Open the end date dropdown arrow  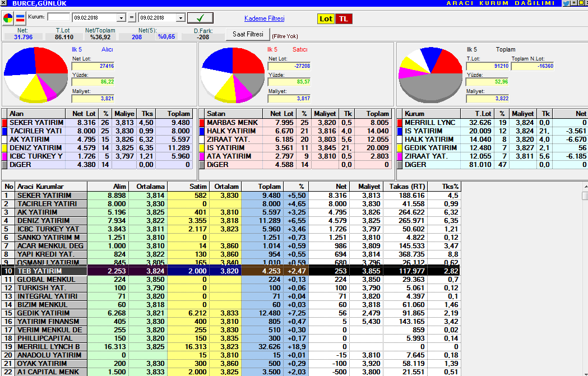(x=180, y=17)
